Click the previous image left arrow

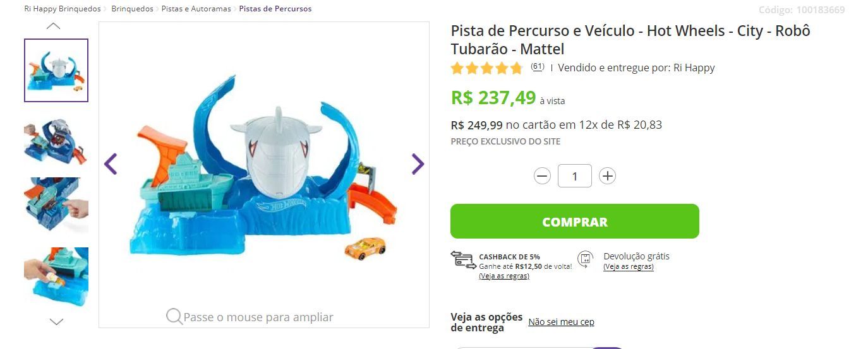pyautogui.click(x=111, y=164)
